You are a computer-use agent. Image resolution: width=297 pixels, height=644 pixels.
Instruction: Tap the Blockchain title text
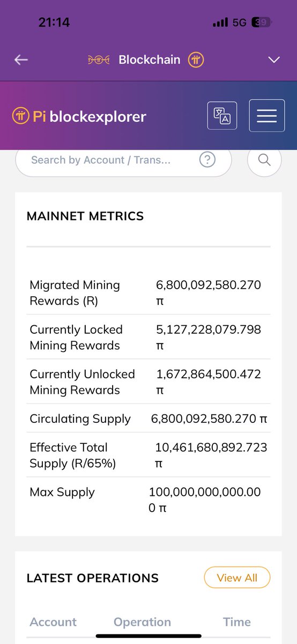point(150,60)
